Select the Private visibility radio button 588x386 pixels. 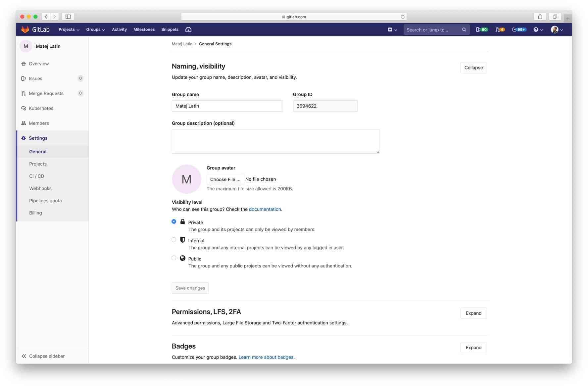click(x=174, y=221)
